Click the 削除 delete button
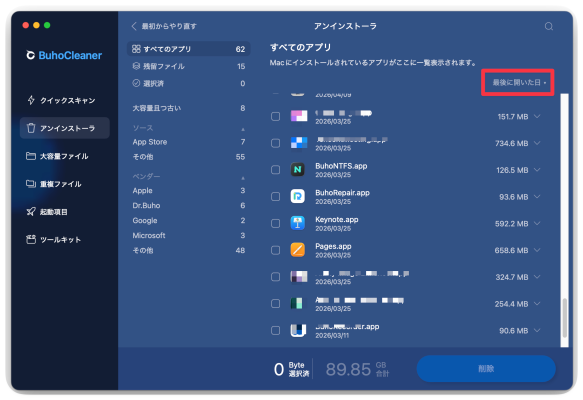Image resolution: width=583 pixels, height=400 pixels. (x=486, y=368)
